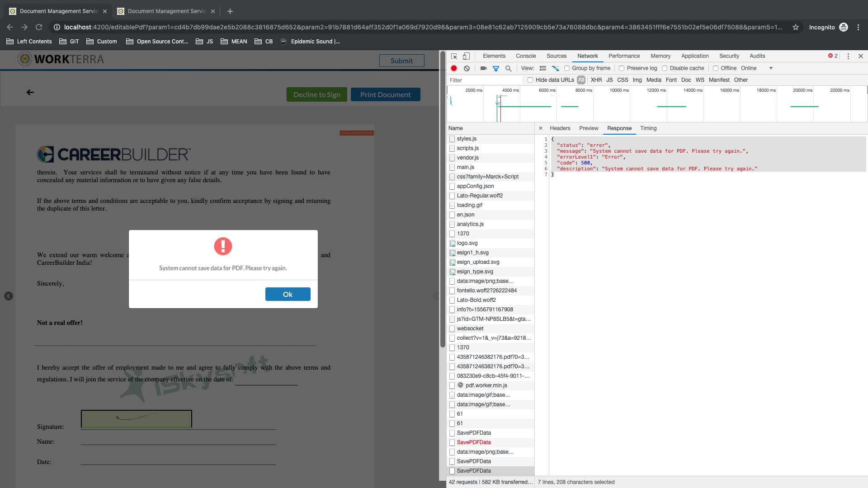This screenshot has width=868, height=488.
Task: Click the Name column header
Action: click(x=491, y=128)
